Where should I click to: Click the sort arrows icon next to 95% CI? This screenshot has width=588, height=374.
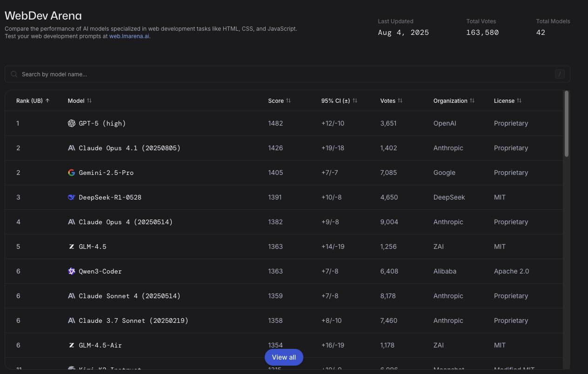point(355,100)
